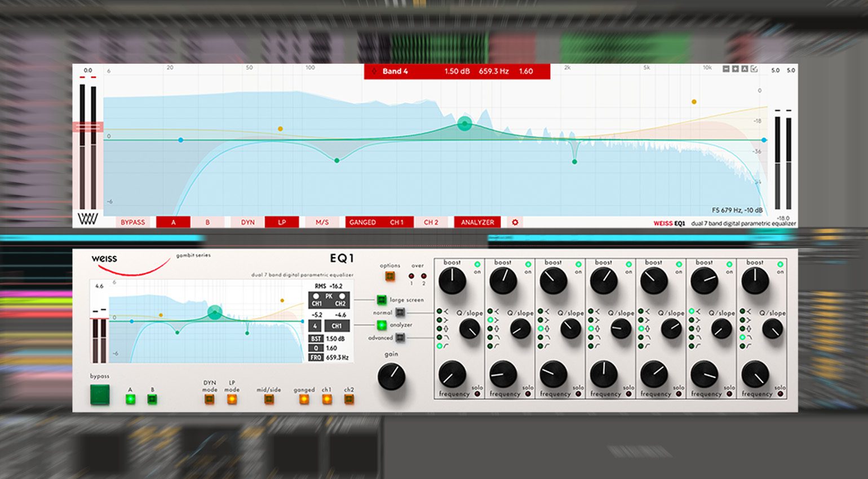Click ANALYZER in large screen toolbar
The width and height of the screenshot is (868, 479).
[x=477, y=223]
